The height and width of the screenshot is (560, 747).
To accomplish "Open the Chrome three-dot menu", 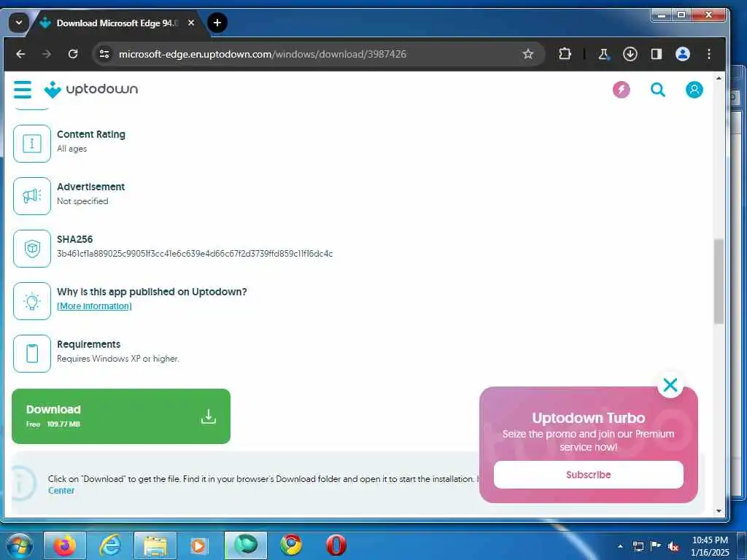I will (x=709, y=54).
